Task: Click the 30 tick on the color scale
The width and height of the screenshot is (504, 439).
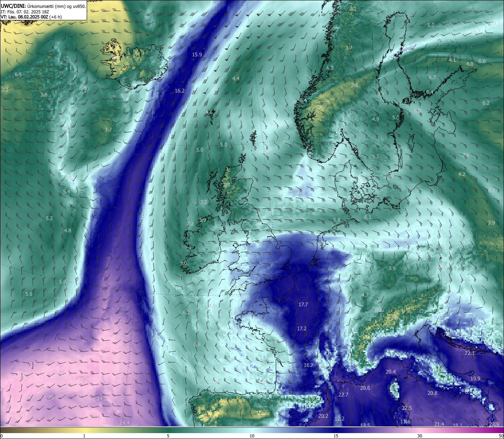Action: tap(420, 436)
